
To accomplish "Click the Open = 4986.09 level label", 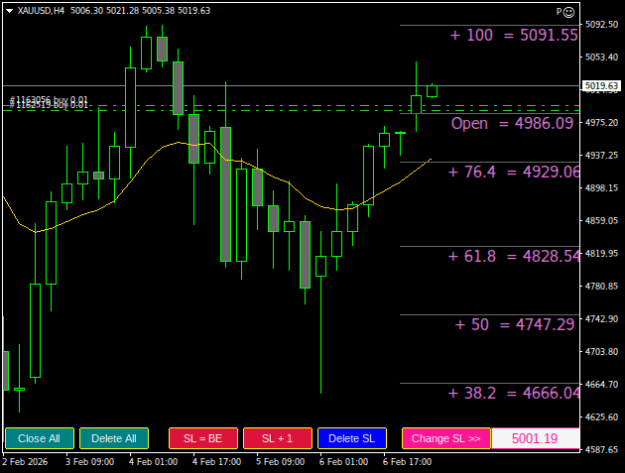I will [512, 123].
